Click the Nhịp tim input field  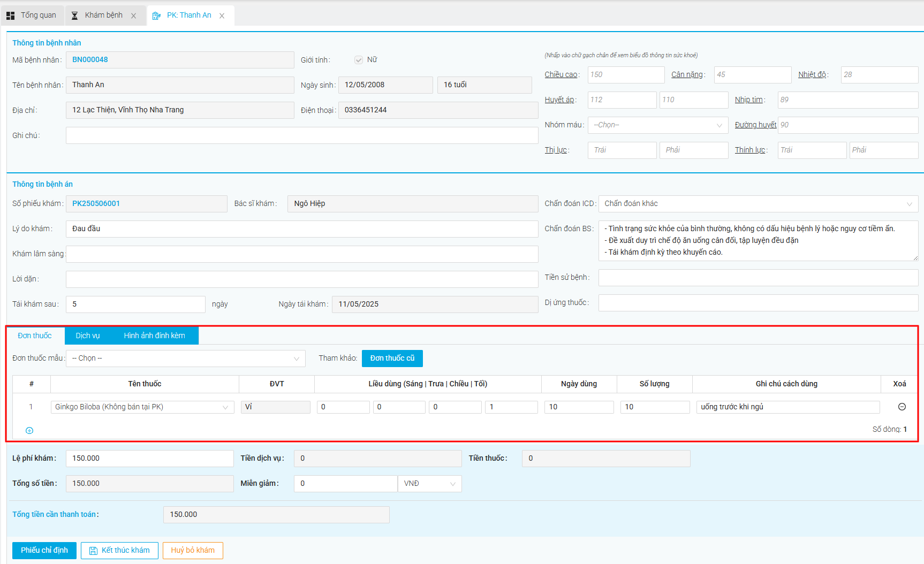pyautogui.click(x=848, y=100)
